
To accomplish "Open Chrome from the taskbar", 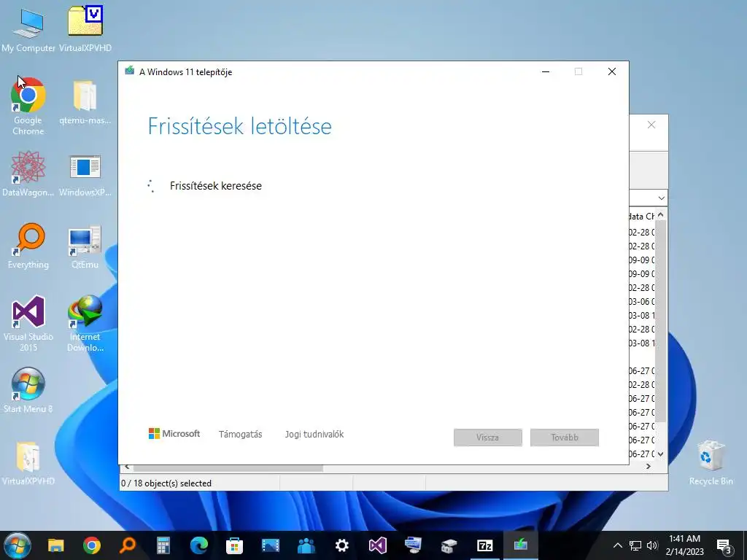I will pyautogui.click(x=91, y=545).
